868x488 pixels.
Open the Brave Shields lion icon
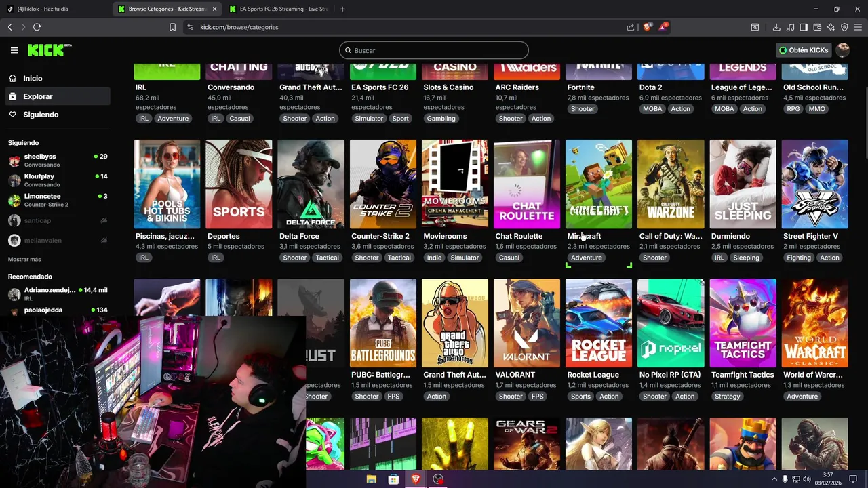pos(648,27)
